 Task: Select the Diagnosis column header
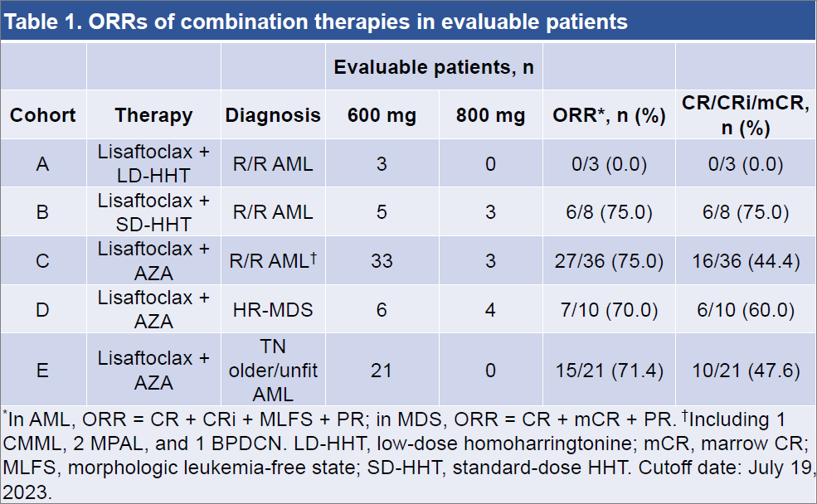coord(273,115)
